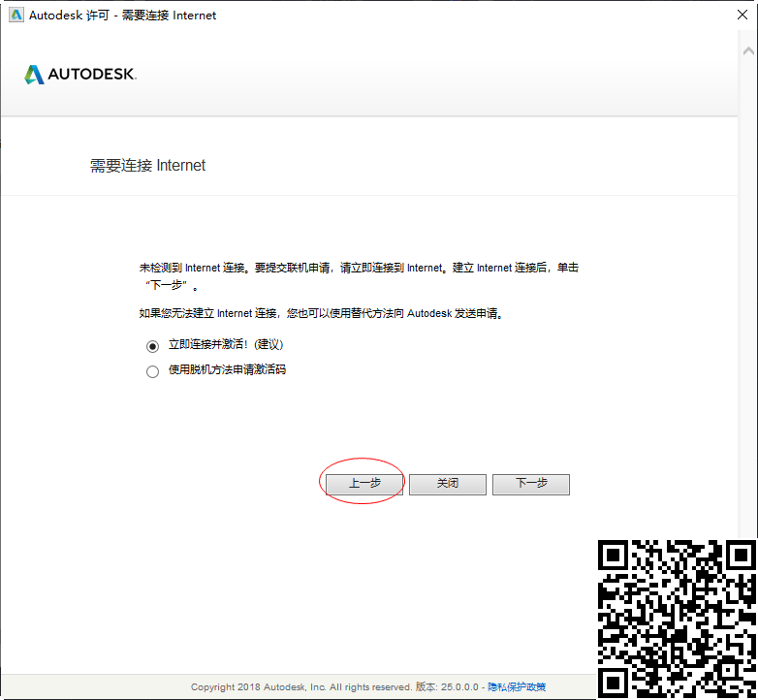Go back with the 上一步 button

tap(364, 484)
